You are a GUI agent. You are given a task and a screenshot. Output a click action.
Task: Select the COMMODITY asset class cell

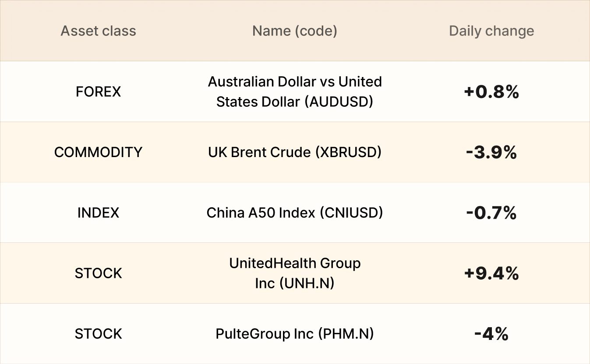point(98,152)
